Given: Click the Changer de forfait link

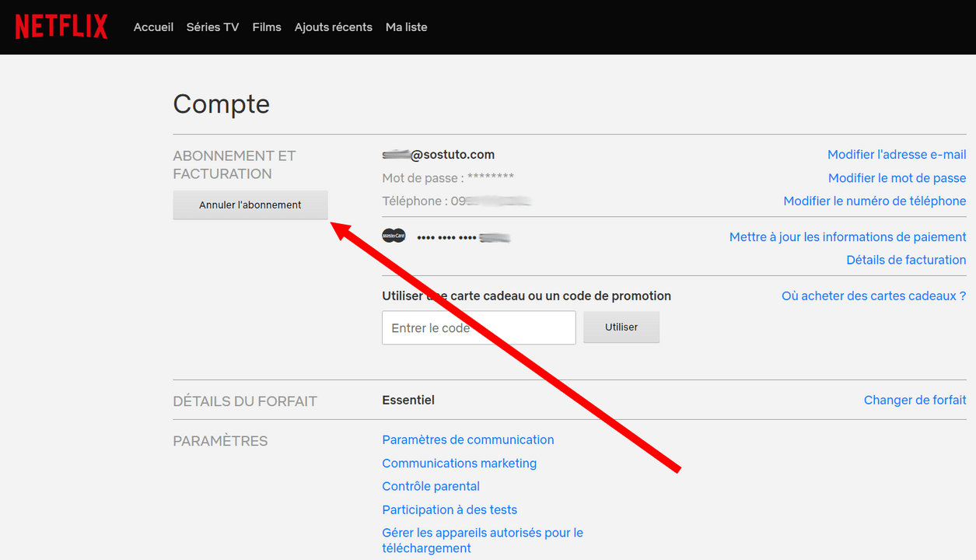Looking at the screenshot, I should (x=915, y=401).
